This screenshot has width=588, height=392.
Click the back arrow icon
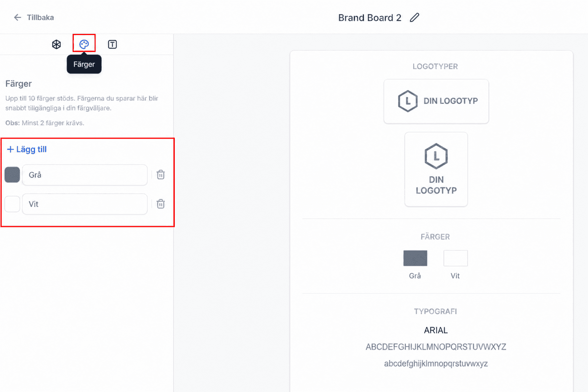(18, 18)
